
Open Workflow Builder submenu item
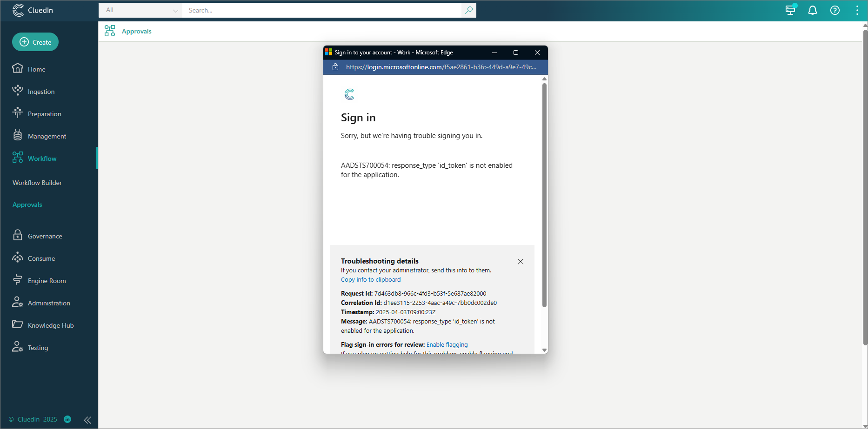37,183
